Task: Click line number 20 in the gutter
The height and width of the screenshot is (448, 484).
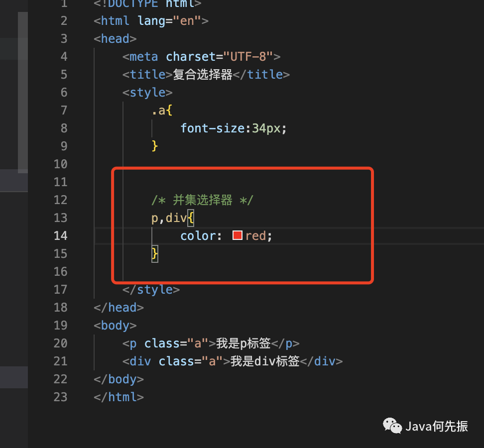Action: [61, 343]
